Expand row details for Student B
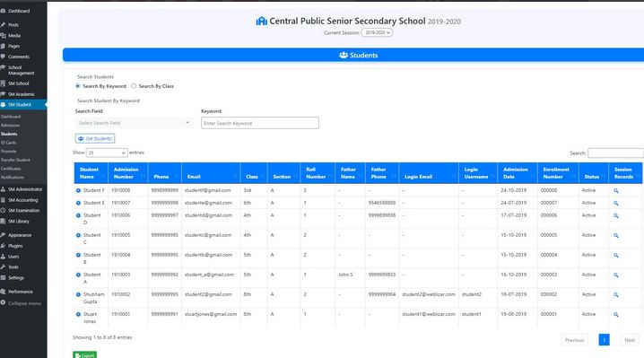The height and width of the screenshot is (358, 644). 78,255
